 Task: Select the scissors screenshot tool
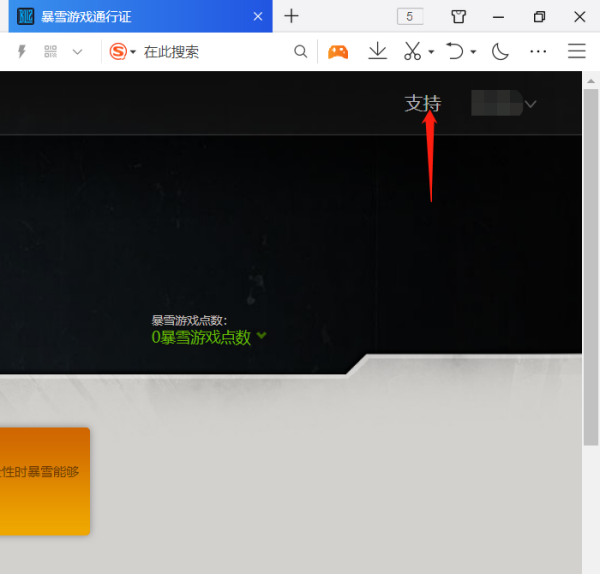click(x=412, y=51)
